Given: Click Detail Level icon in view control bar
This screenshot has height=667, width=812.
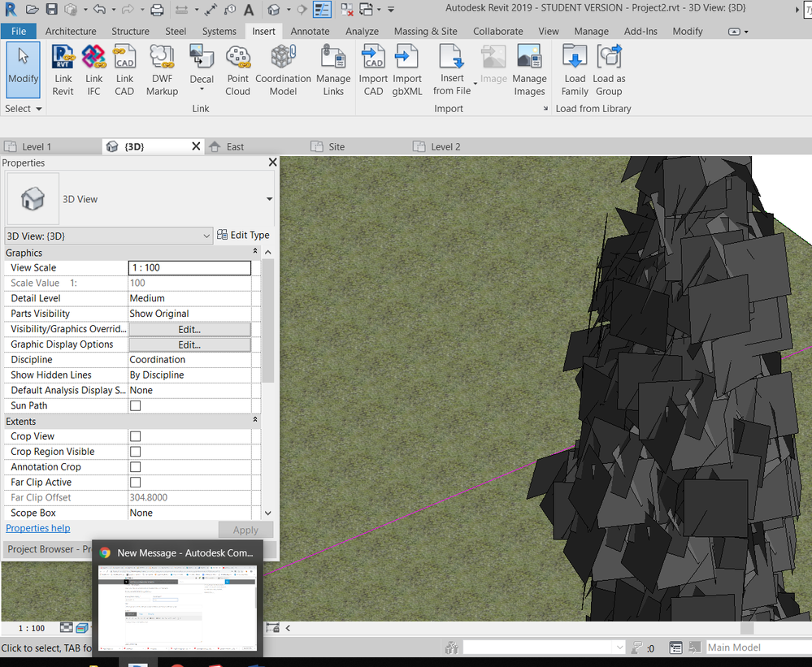Looking at the screenshot, I should (x=67, y=628).
